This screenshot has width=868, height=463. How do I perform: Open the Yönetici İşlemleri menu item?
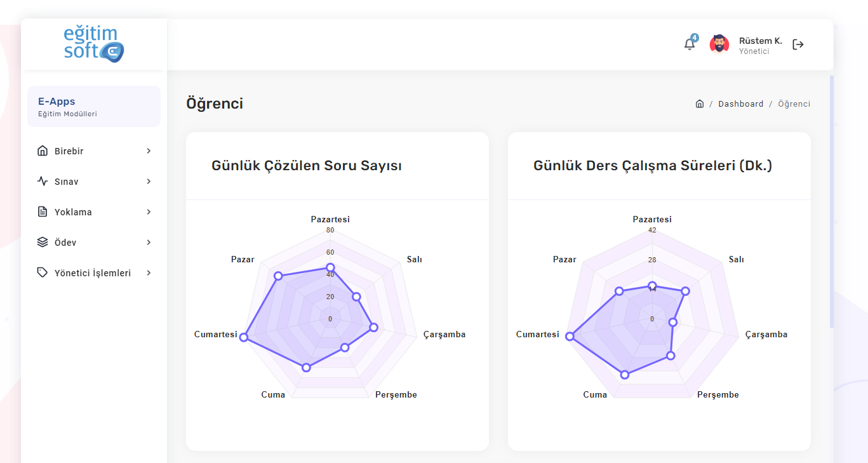click(x=94, y=273)
